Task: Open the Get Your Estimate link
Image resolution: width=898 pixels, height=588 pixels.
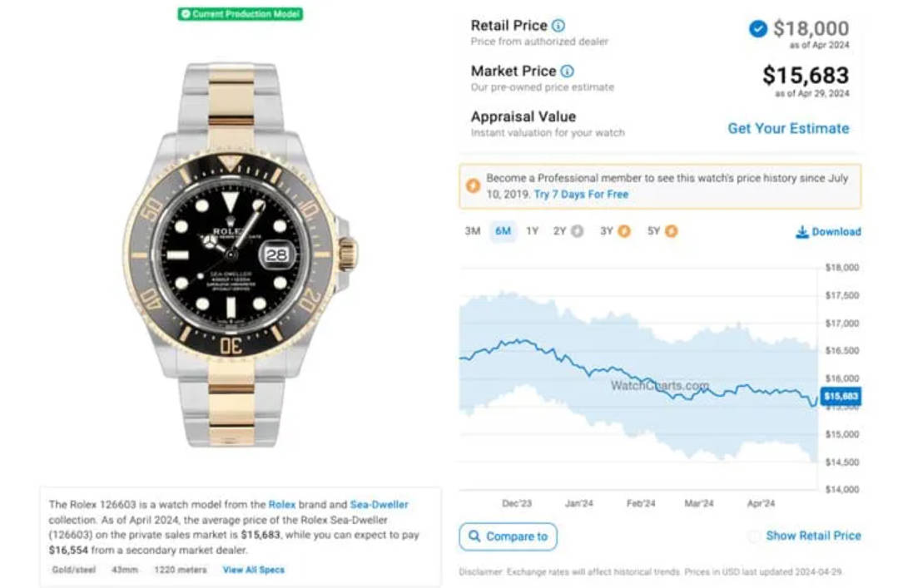Action: [x=788, y=128]
